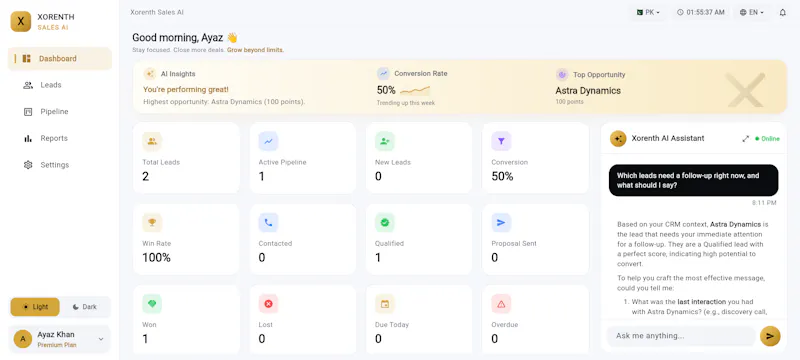
Task: Open the Pipeline menu item
Action: pos(60,112)
